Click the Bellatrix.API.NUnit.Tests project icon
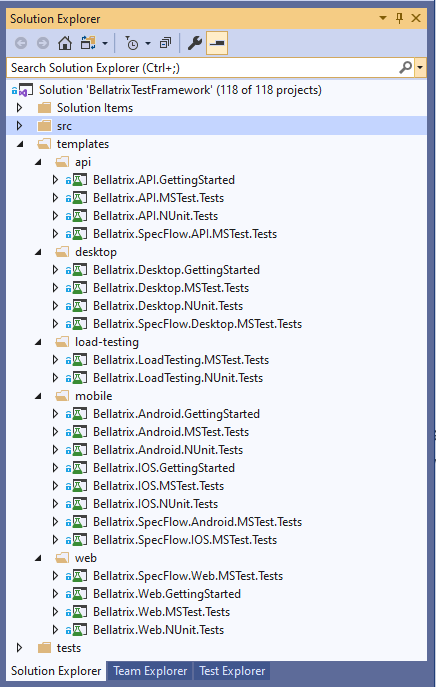Screen dimensions: 436x687 [x=79, y=216]
